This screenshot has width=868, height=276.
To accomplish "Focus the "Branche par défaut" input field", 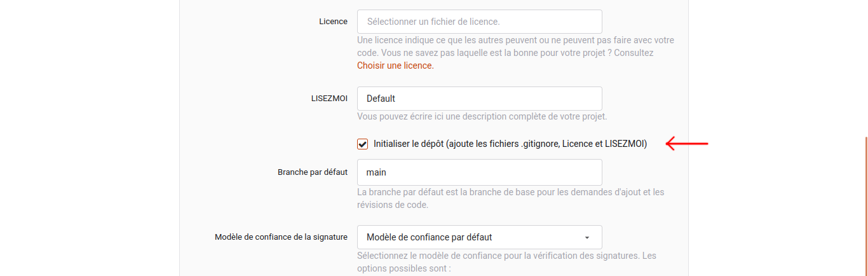I will pos(479,172).
